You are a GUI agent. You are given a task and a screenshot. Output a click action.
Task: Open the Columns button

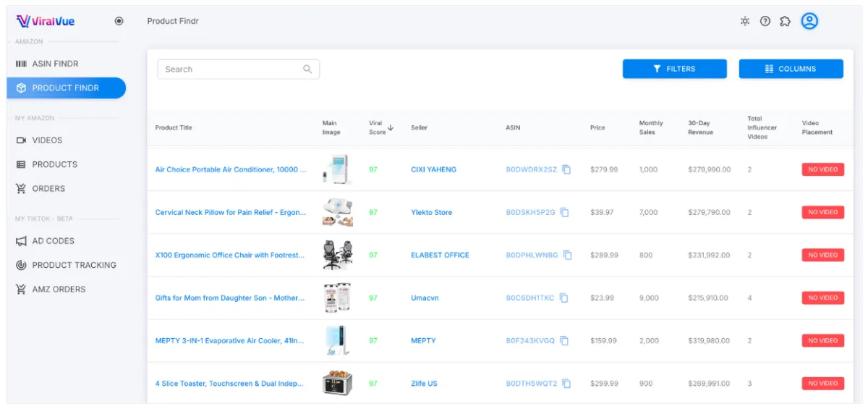click(x=791, y=69)
